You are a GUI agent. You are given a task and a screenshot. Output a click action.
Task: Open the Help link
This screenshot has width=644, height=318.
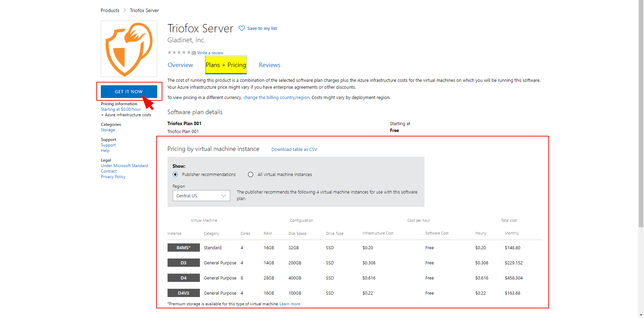click(105, 151)
